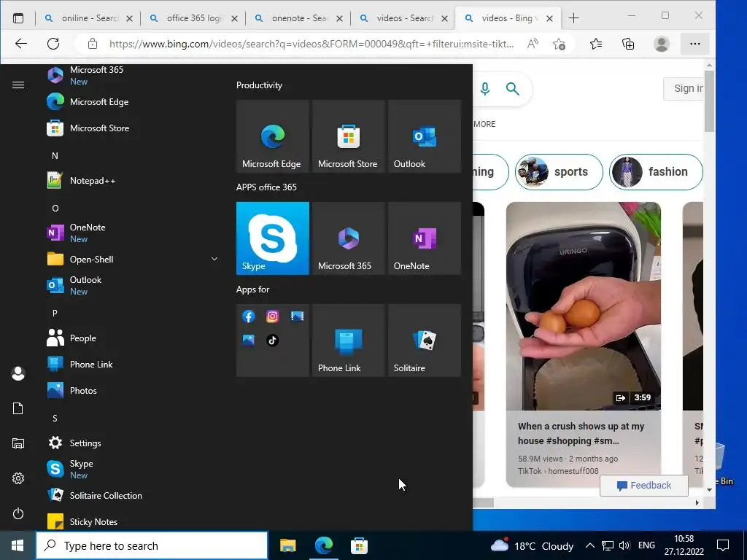Click the Microsoft Store tile
The width and height of the screenshot is (747, 560).
coord(348,136)
